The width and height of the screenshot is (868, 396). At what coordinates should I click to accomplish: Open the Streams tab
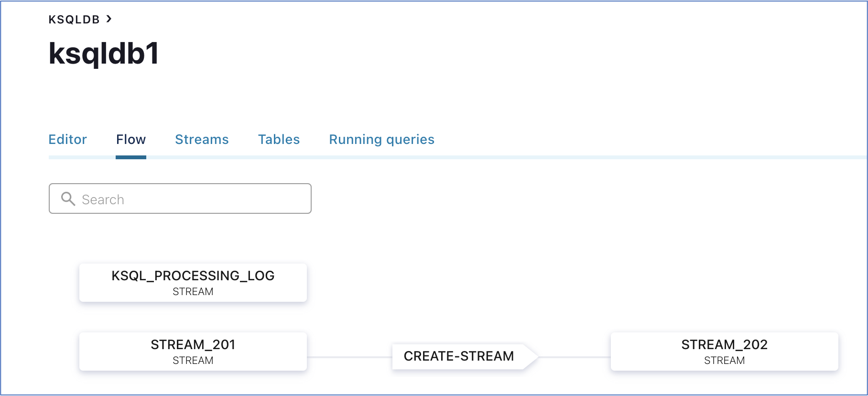coord(202,139)
